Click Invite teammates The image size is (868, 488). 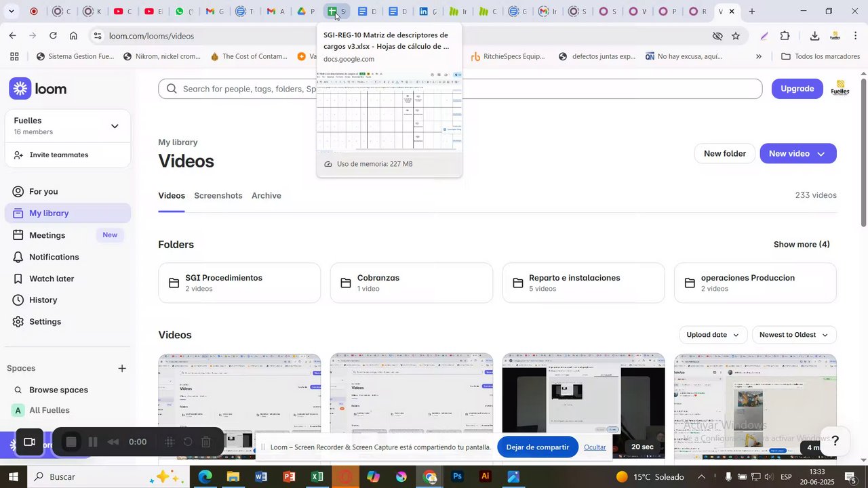[x=58, y=155]
